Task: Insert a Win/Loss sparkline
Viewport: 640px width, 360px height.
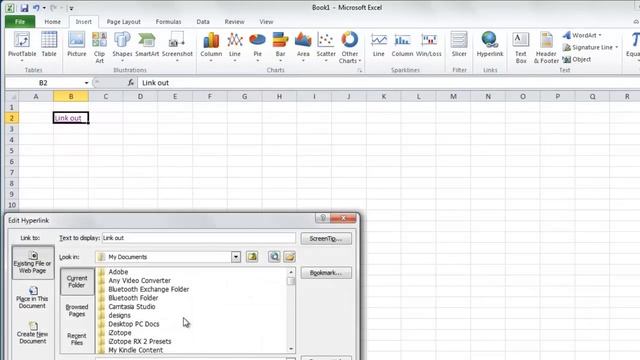Action: click(x=429, y=45)
